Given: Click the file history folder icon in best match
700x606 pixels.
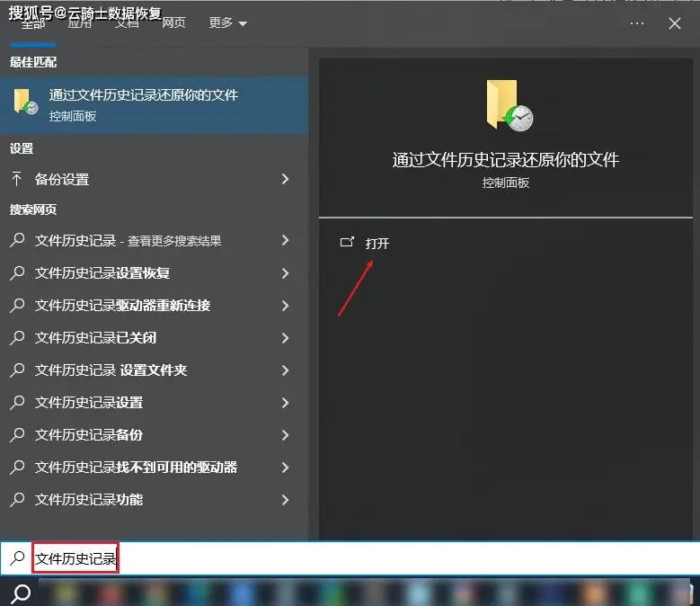Looking at the screenshot, I should (25, 102).
